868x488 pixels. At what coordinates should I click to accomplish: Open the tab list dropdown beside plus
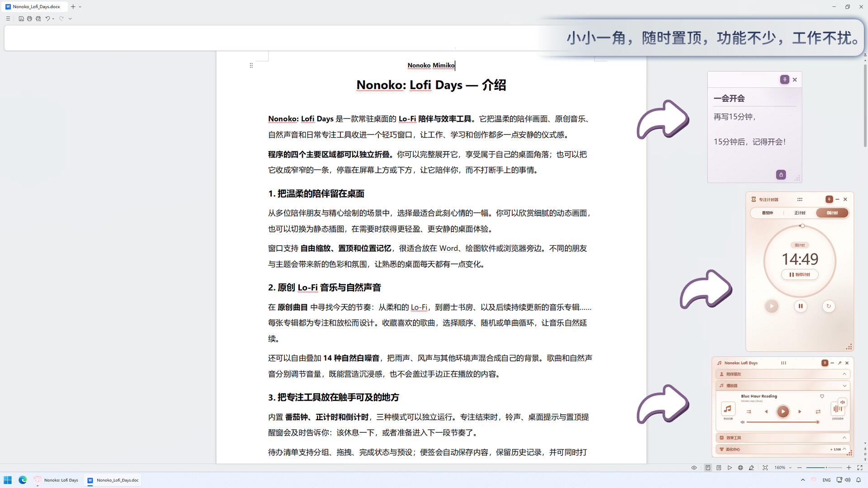(80, 7)
